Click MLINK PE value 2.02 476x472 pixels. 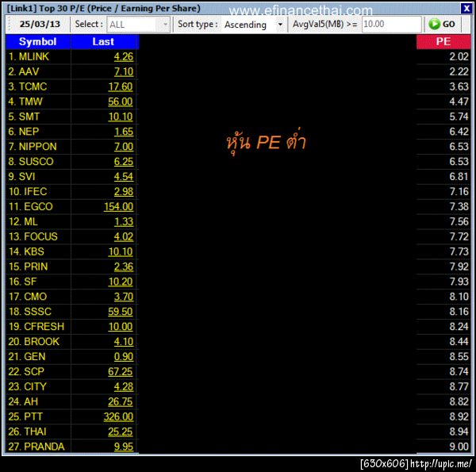pyautogui.click(x=459, y=57)
